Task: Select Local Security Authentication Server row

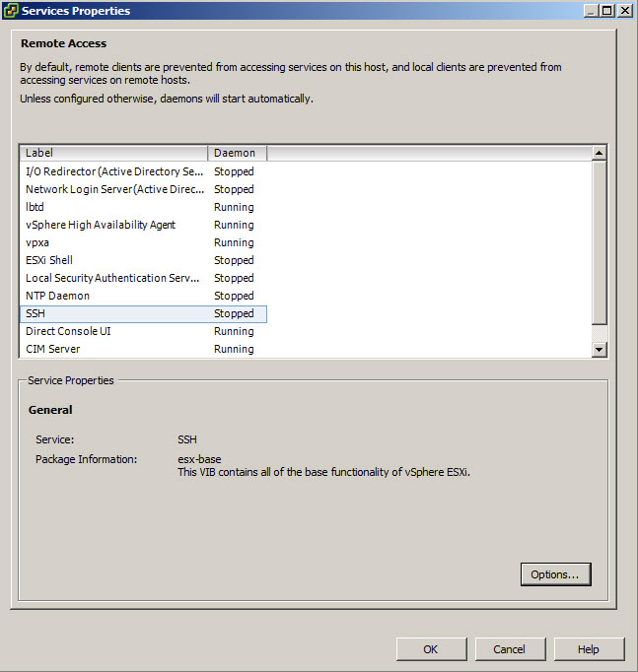Action: point(112,278)
